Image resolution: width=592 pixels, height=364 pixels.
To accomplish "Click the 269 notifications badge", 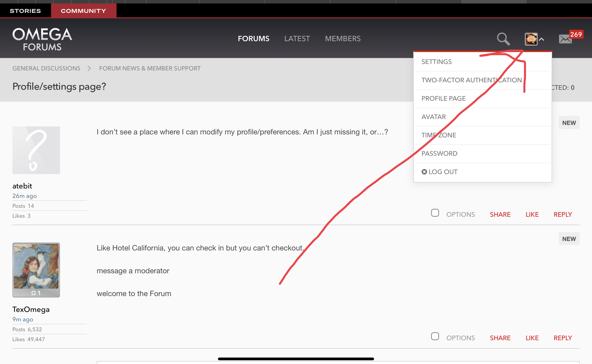I will coord(576,34).
